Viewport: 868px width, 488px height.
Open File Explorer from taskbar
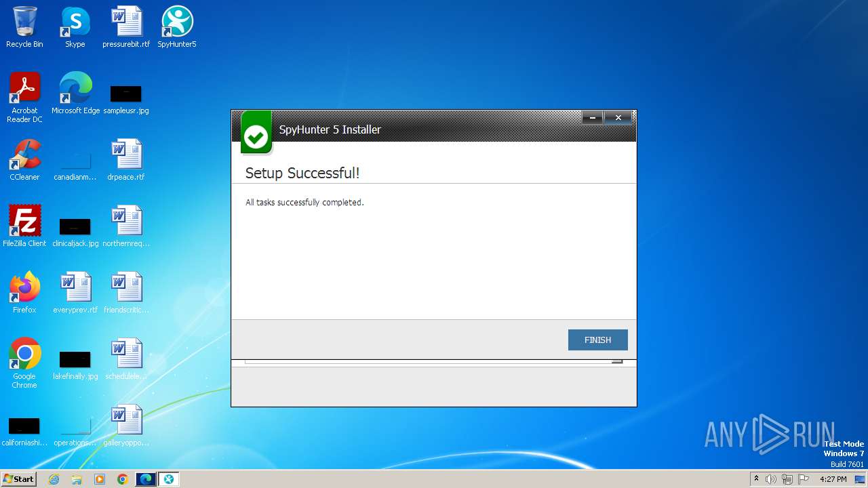point(77,479)
